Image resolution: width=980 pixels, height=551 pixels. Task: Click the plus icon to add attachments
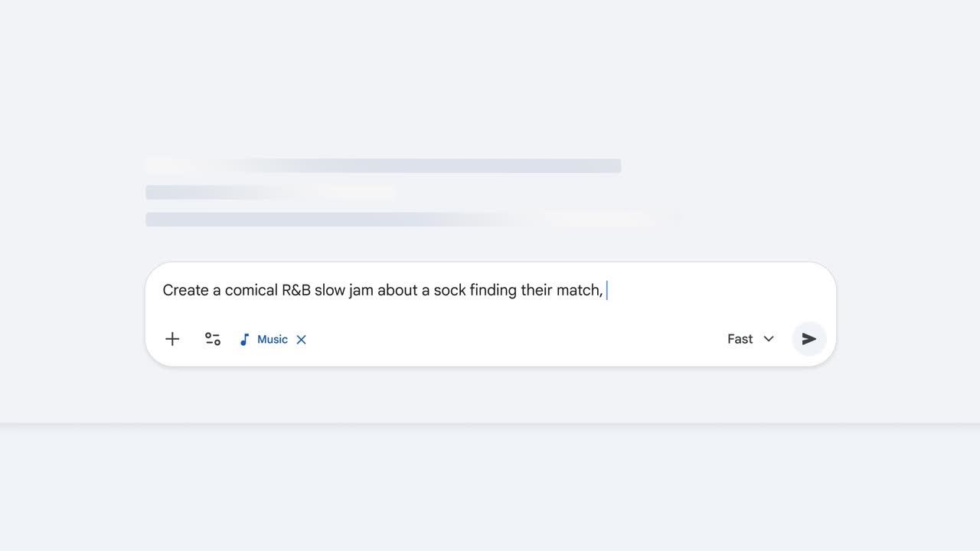[172, 339]
